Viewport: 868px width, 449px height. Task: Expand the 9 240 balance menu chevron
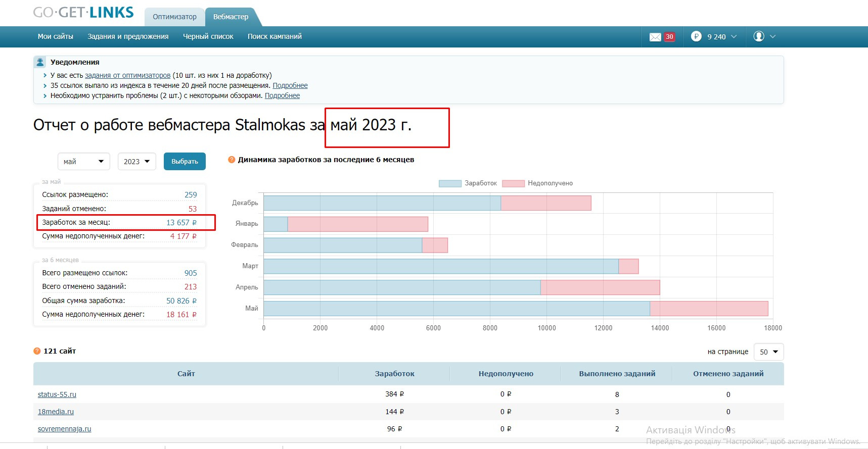coord(734,36)
